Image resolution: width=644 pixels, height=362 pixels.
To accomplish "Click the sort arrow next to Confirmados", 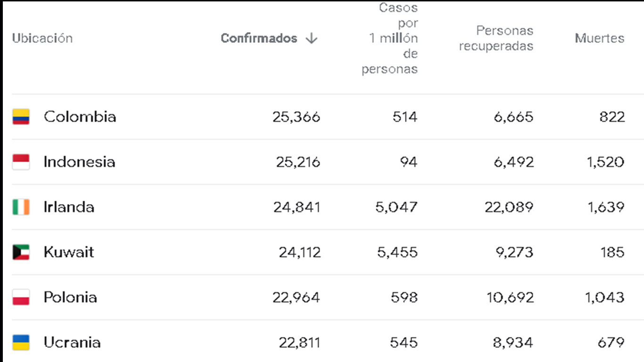I will coord(311,38).
